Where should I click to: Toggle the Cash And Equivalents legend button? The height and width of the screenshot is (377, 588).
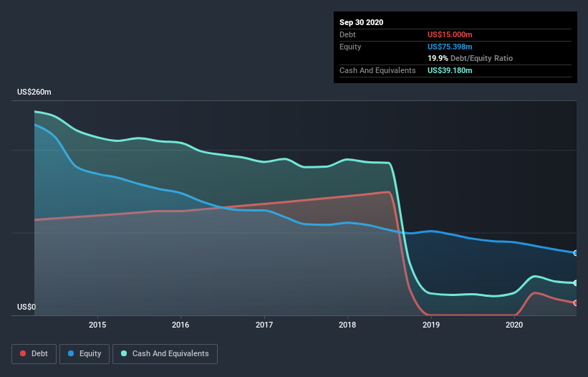pyautogui.click(x=165, y=354)
